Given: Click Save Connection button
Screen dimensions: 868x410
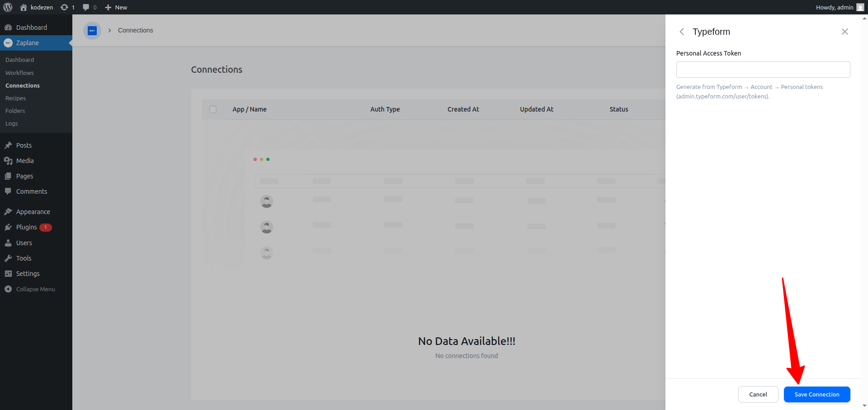Looking at the screenshot, I should [x=817, y=395].
